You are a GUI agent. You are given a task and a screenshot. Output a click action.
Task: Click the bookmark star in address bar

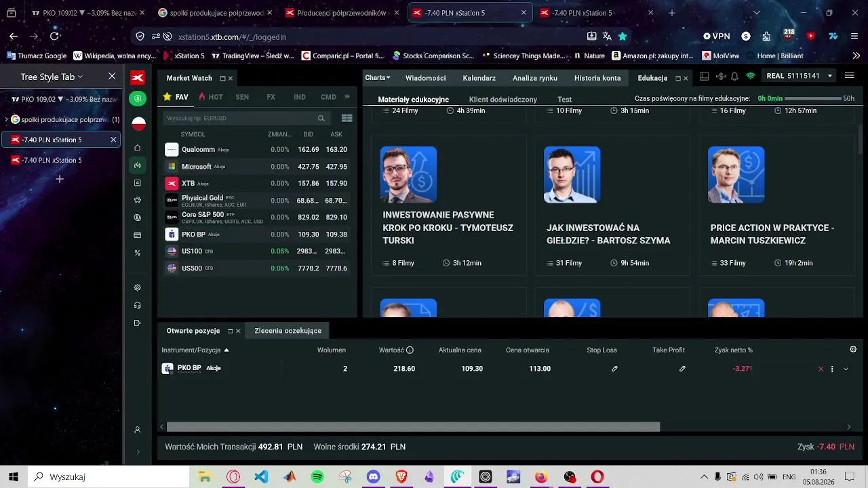[x=623, y=37]
